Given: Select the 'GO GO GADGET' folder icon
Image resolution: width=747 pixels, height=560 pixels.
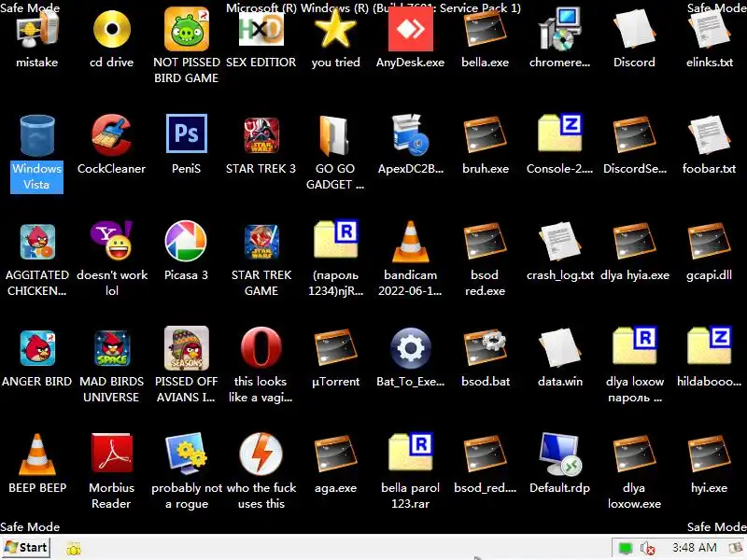Looking at the screenshot, I should pos(335,135).
